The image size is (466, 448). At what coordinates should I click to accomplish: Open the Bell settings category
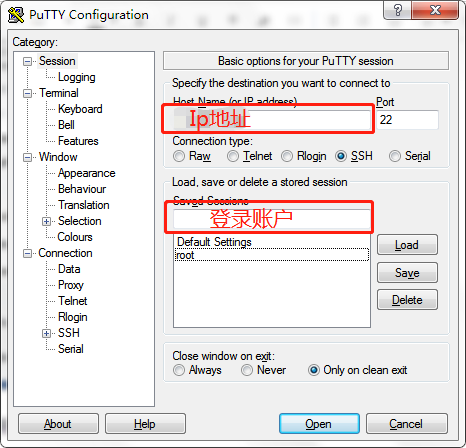pos(66,125)
